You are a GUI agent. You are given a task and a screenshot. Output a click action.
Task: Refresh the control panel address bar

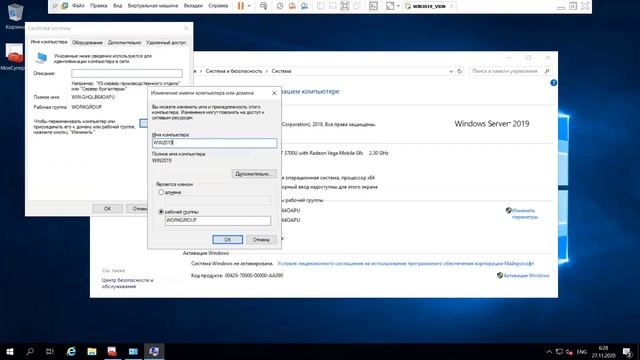(460, 71)
